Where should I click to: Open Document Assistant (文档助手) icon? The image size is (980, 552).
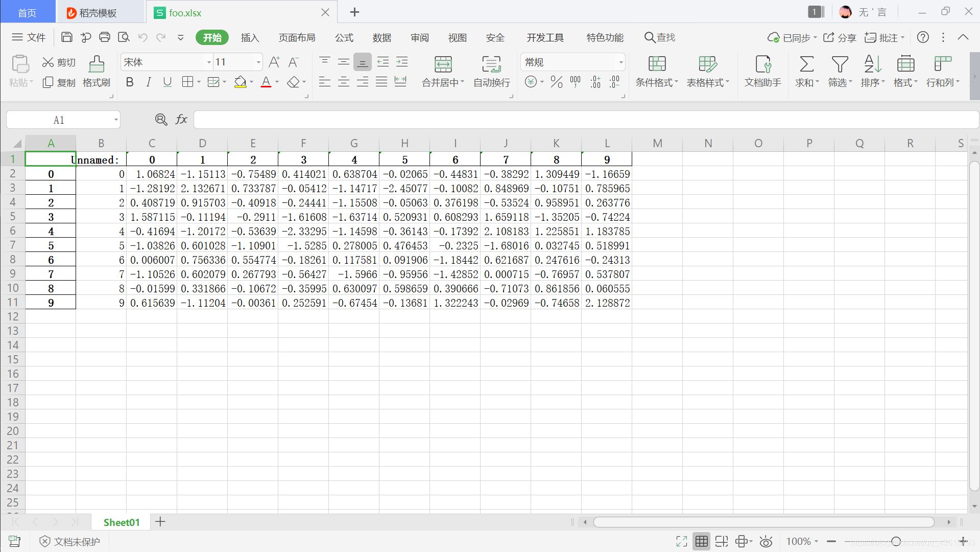[x=763, y=64]
